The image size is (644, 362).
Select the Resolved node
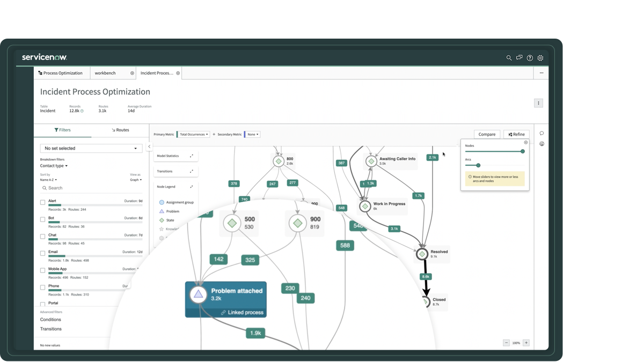tap(422, 254)
